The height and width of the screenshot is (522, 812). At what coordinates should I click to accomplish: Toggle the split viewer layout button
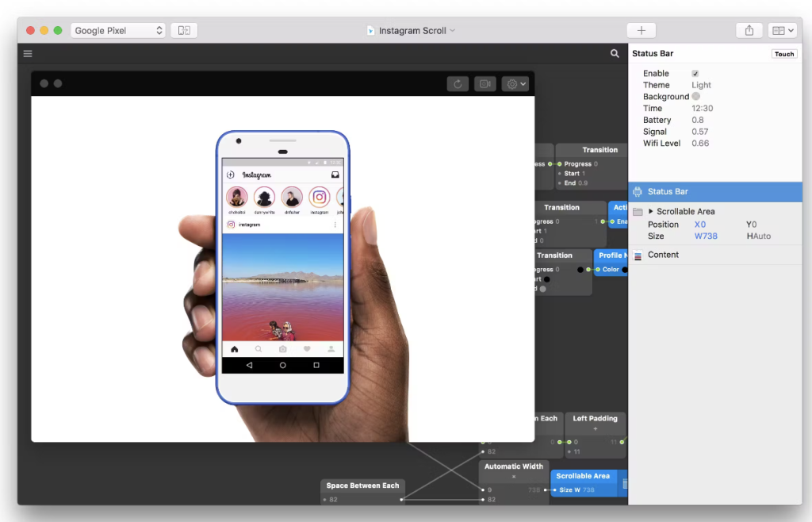click(184, 31)
